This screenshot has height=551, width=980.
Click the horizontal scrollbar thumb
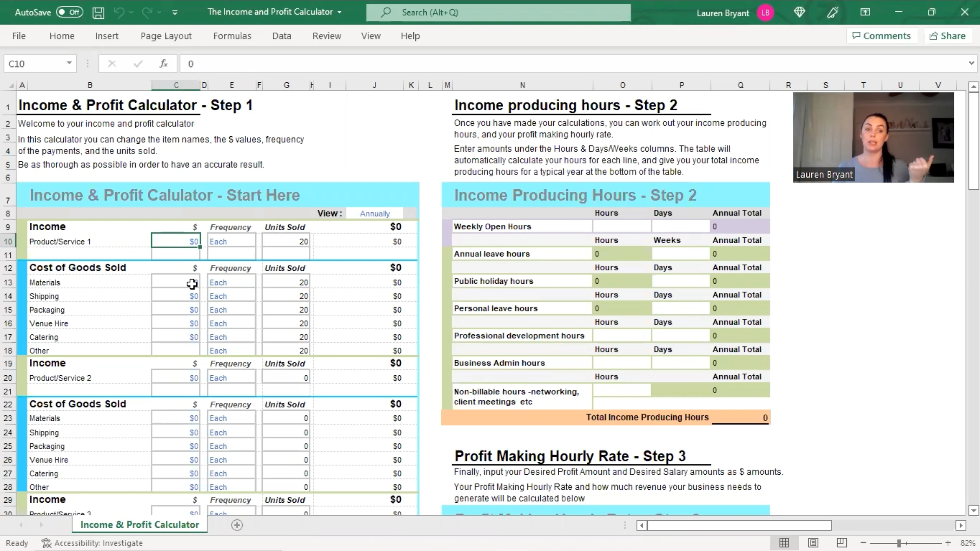pyautogui.click(x=739, y=525)
